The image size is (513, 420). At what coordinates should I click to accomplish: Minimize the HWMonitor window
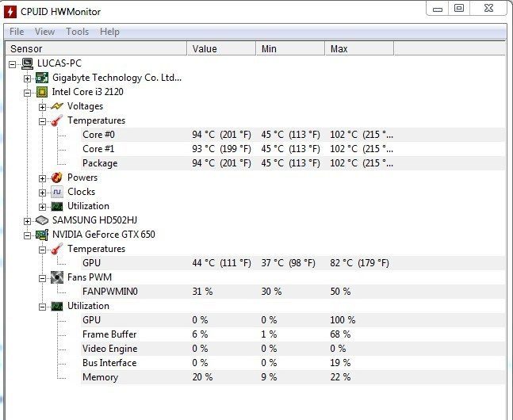[438, 9]
